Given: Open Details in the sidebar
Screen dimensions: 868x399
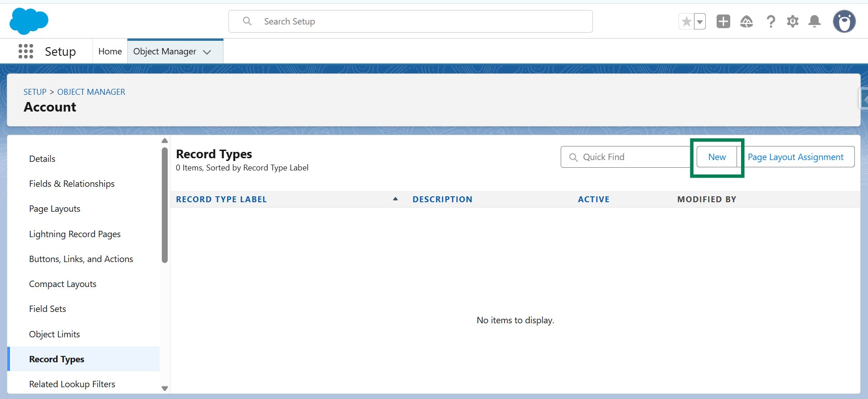Looking at the screenshot, I should pyautogui.click(x=42, y=159).
